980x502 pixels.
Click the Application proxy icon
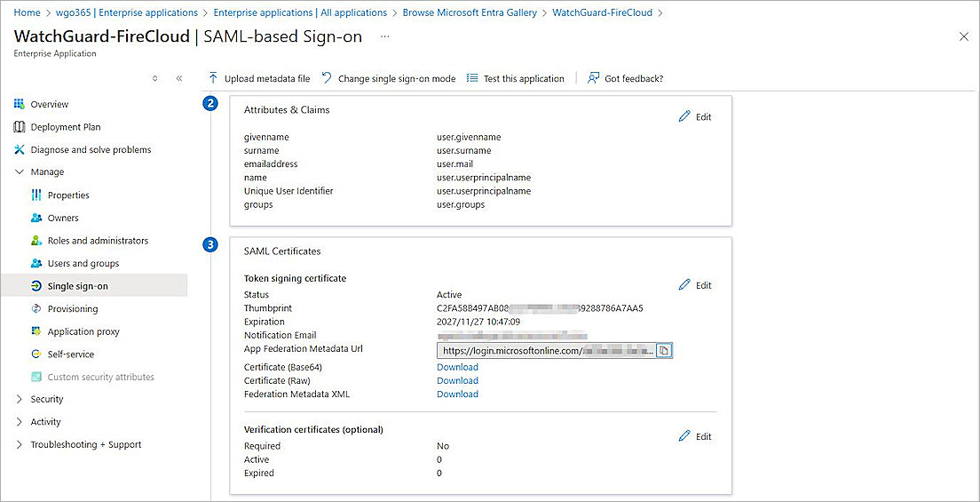coord(36,331)
